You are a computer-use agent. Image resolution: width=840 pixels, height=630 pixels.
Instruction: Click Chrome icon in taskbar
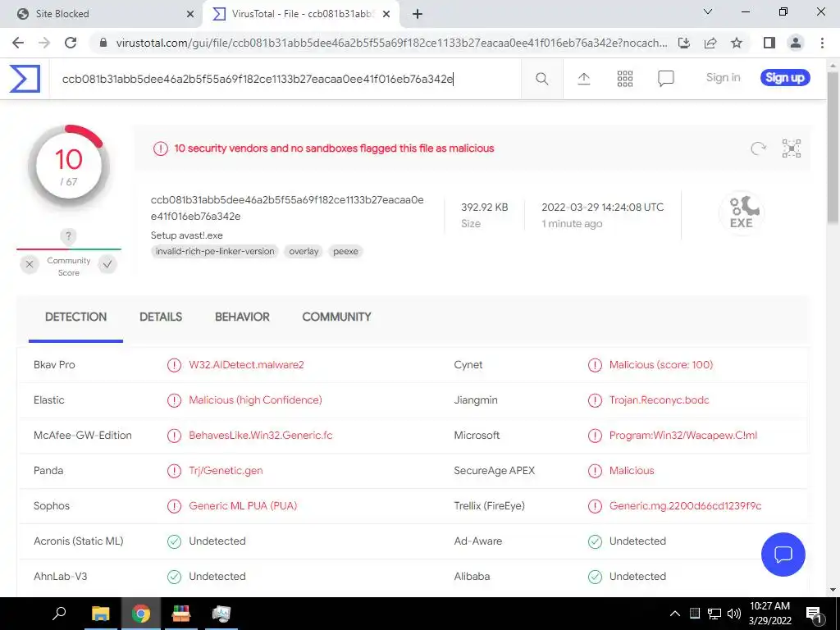pos(141,614)
